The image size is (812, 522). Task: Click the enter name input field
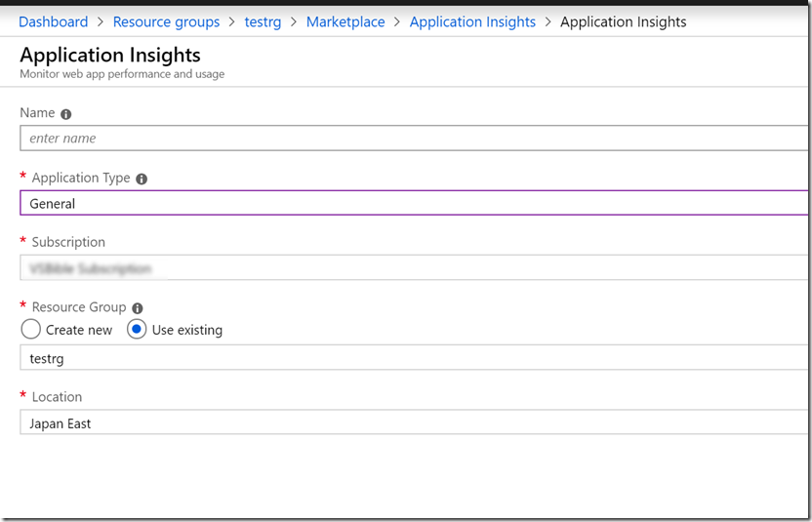point(416,139)
